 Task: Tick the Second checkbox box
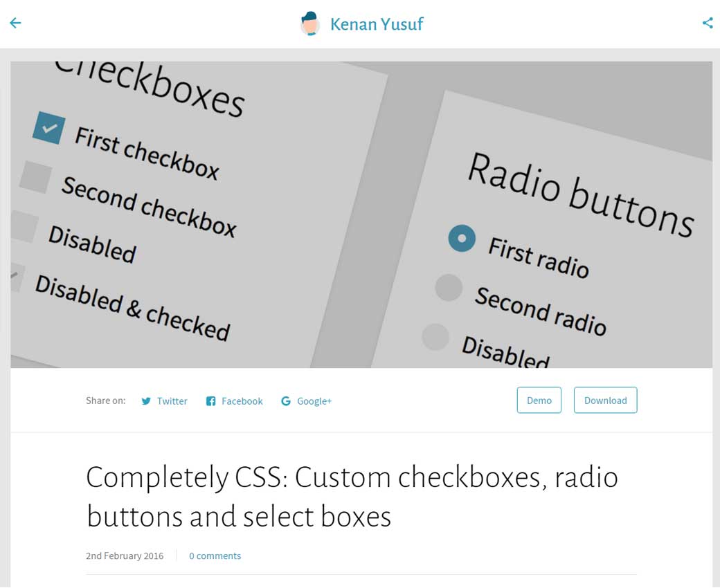coord(35,176)
